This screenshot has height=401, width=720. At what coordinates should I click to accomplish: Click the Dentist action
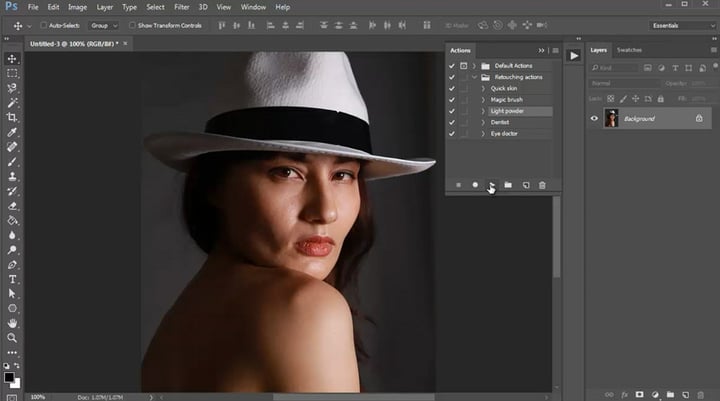(500, 122)
